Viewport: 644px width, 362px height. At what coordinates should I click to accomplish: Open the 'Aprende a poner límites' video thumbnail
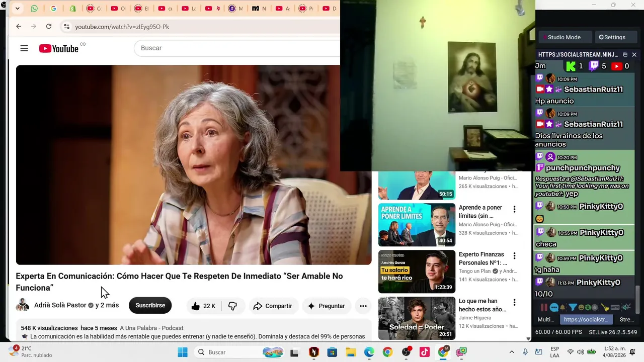[417, 225]
